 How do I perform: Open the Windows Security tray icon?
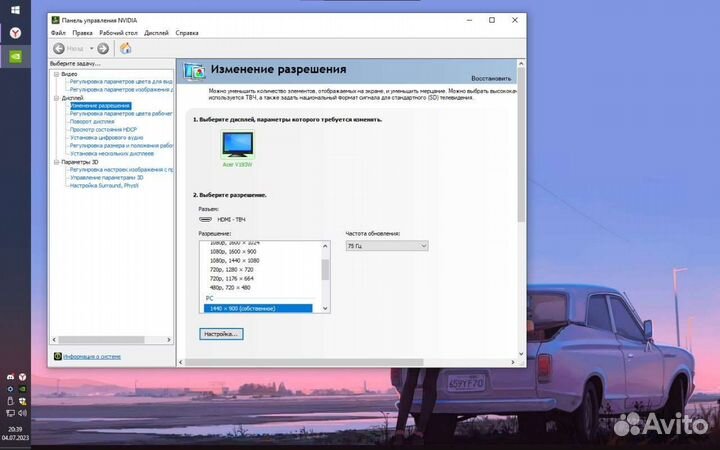pos(22,401)
